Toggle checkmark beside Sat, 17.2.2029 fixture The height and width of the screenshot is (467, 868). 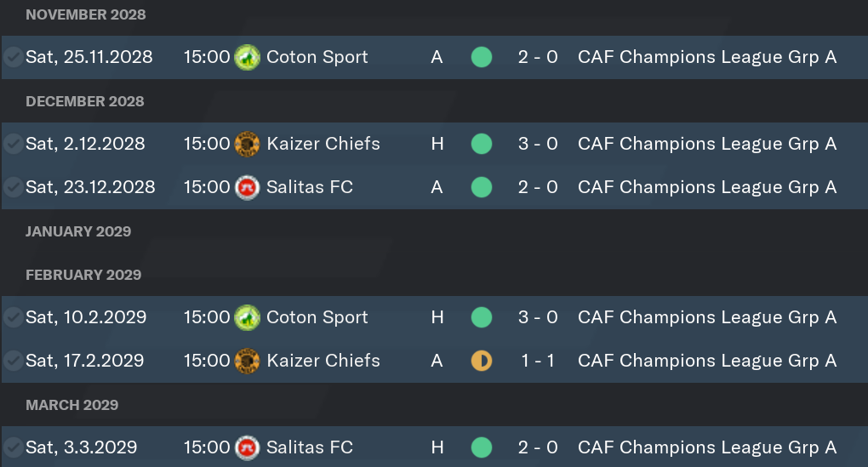tap(13, 361)
